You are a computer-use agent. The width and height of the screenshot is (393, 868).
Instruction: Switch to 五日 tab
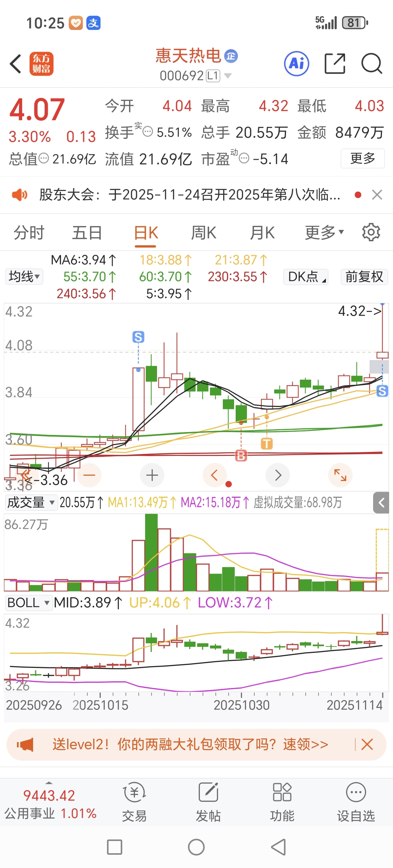[87, 232]
